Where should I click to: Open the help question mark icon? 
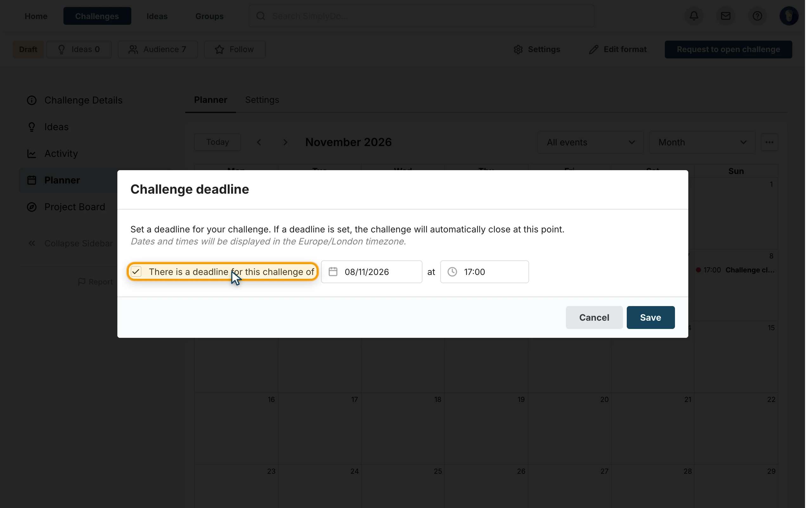coord(757,16)
